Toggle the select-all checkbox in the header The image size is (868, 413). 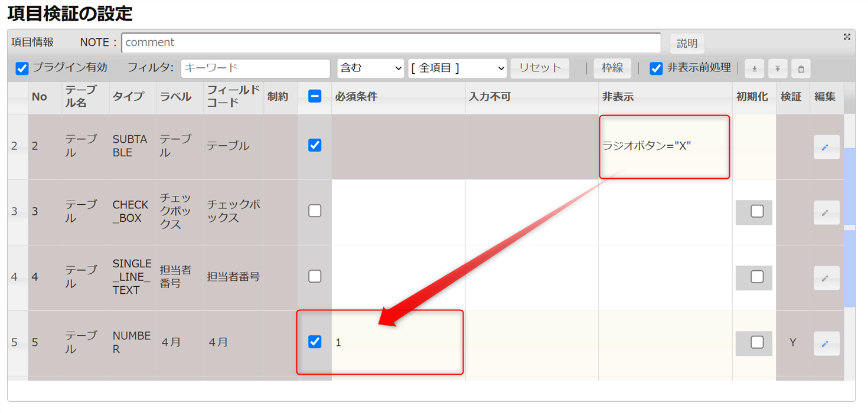pyautogui.click(x=315, y=96)
